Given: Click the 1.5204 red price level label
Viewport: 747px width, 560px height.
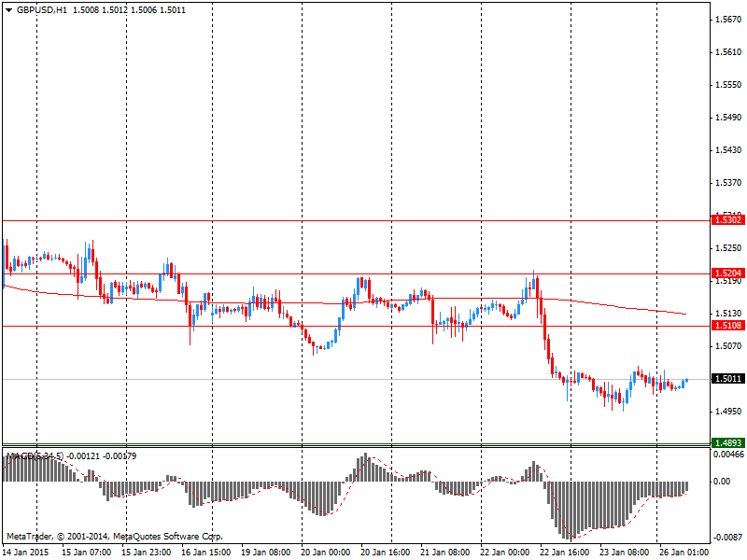Looking at the screenshot, I should pos(728,273).
